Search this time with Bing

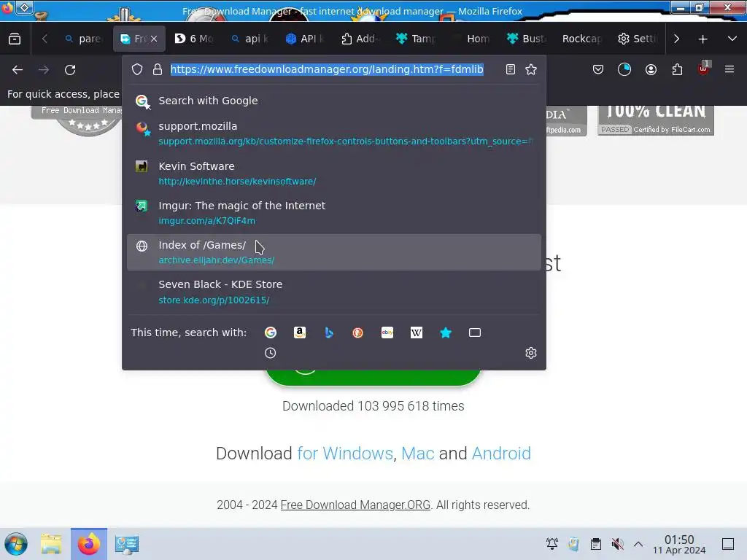pyautogui.click(x=329, y=332)
